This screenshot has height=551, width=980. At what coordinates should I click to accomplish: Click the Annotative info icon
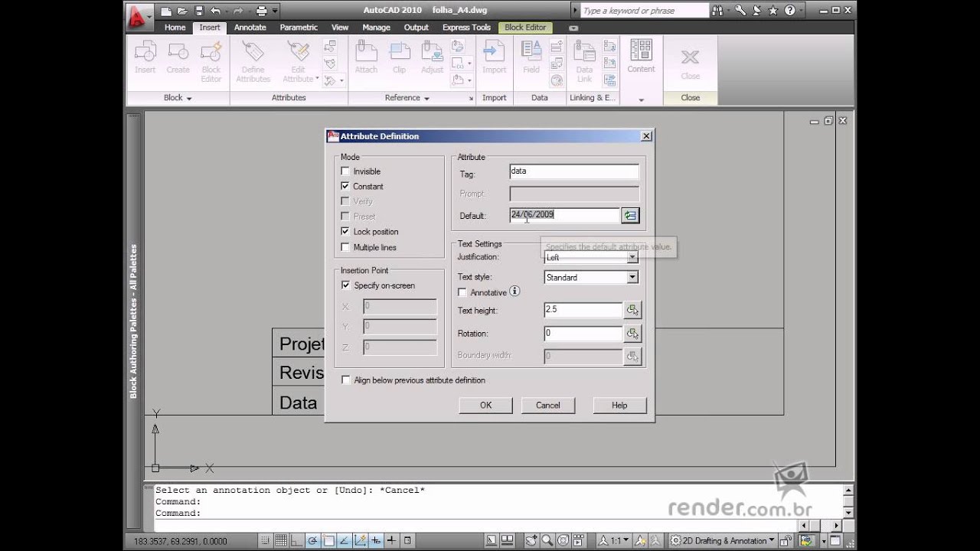(x=514, y=292)
